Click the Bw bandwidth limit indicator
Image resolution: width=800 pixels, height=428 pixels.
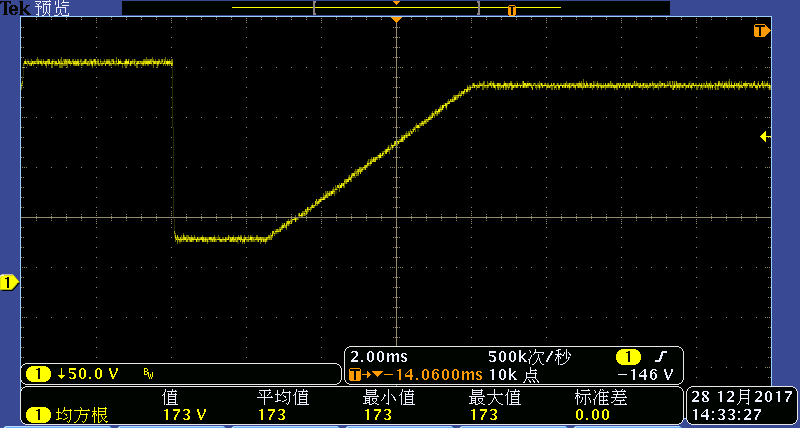coord(148,374)
